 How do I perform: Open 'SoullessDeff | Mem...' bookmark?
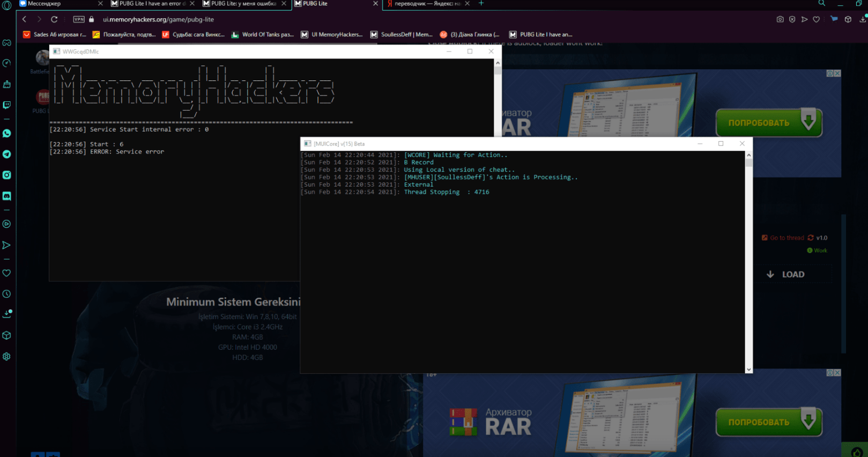click(402, 34)
